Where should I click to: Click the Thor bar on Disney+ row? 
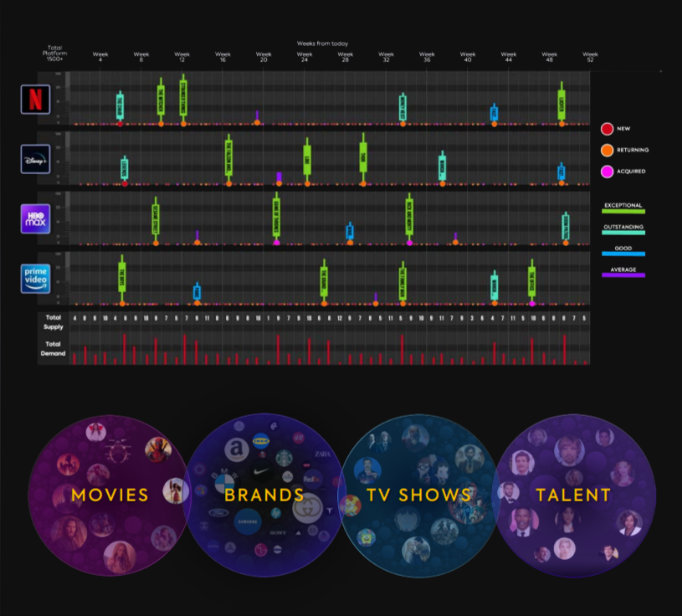(x=362, y=157)
